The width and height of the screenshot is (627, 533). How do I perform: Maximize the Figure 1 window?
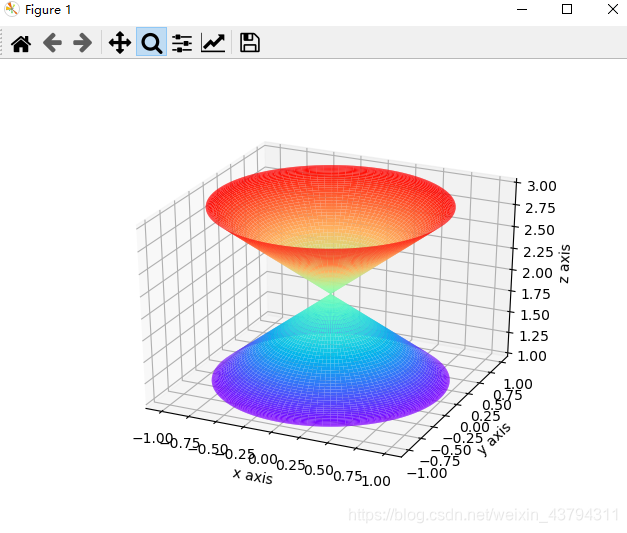pos(567,9)
